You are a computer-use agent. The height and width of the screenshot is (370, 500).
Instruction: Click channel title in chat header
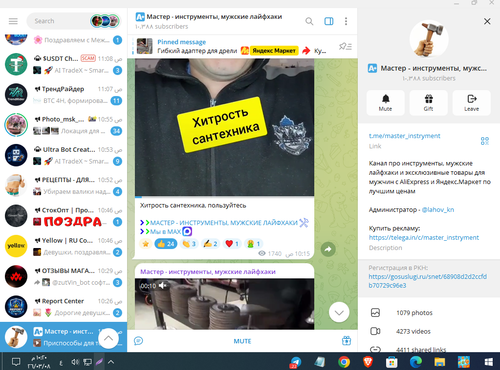click(214, 17)
